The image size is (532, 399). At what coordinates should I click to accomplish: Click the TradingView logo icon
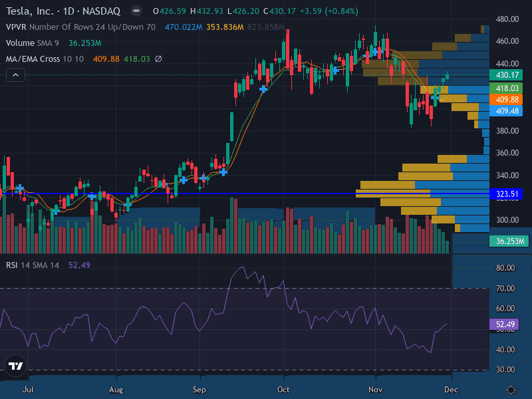click(x=15, y=366)
